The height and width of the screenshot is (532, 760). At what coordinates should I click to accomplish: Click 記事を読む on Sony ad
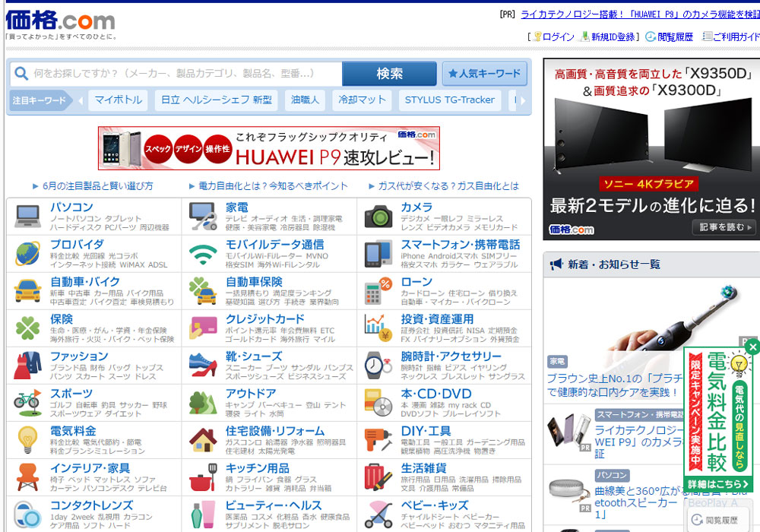click(726, 227)
